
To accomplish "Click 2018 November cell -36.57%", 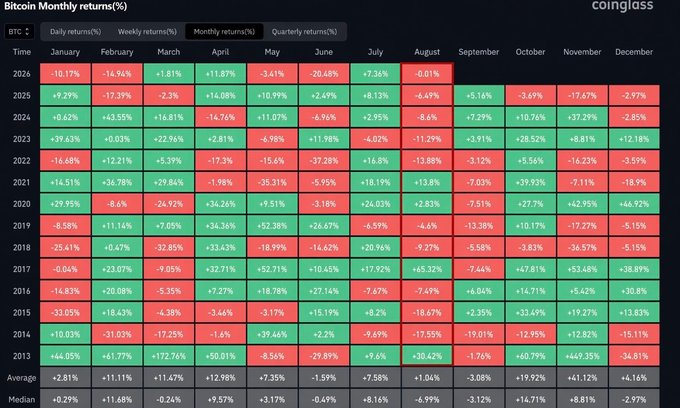I will tap(582, 247).
